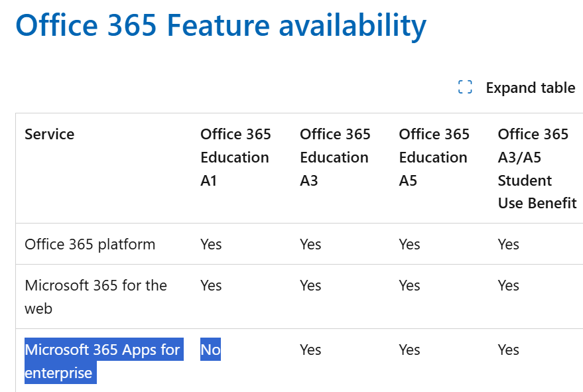Viewport: 583px width, 392px height.
Task: Click Yes for Apps for enterprise under A5
Action: [409, 350]
